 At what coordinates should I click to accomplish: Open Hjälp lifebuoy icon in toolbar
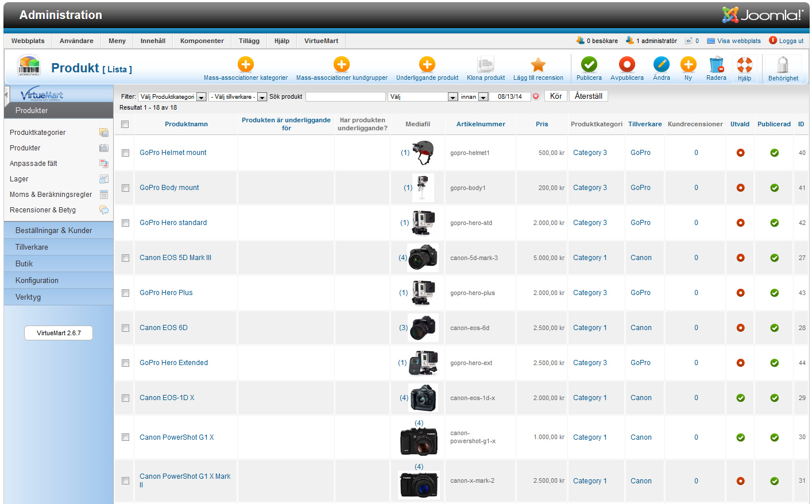[744, 64]
